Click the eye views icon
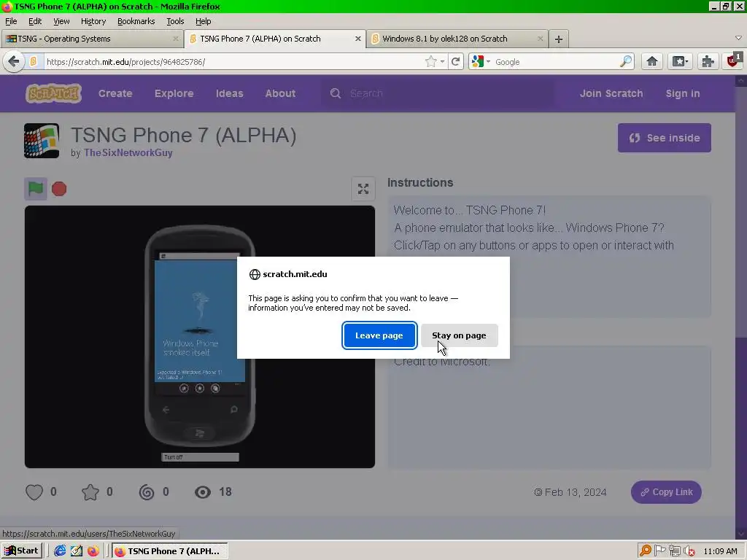 coord(203,492)
